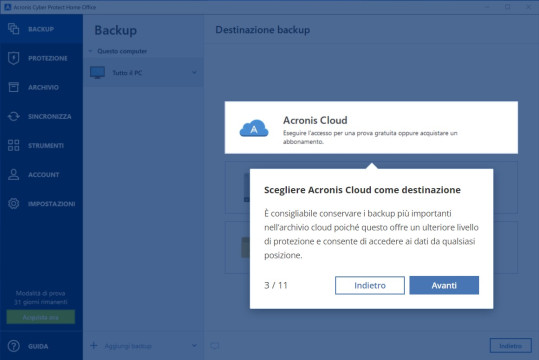
Task: Click the Backup sidebar icon
Action: (13, 29)
